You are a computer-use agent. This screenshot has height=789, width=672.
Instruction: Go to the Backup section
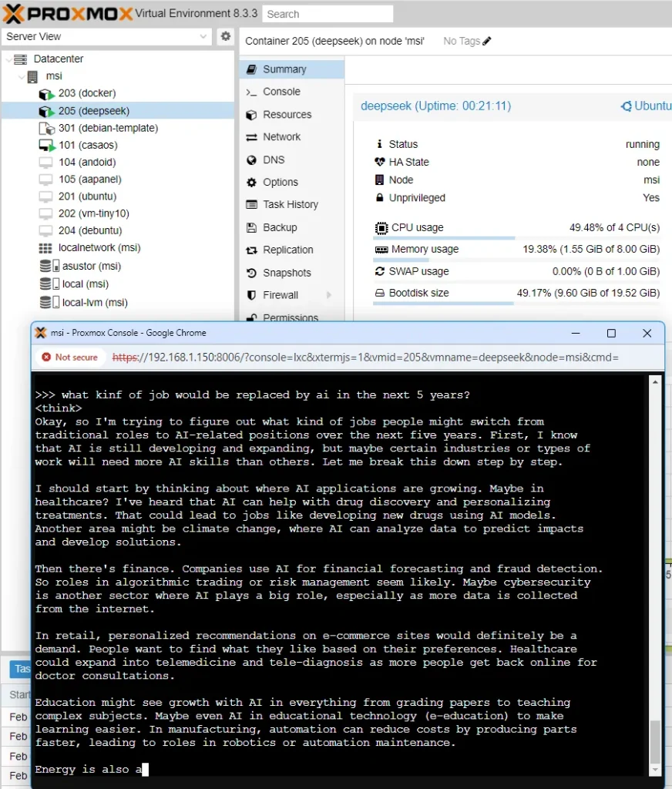pos(280,227)
